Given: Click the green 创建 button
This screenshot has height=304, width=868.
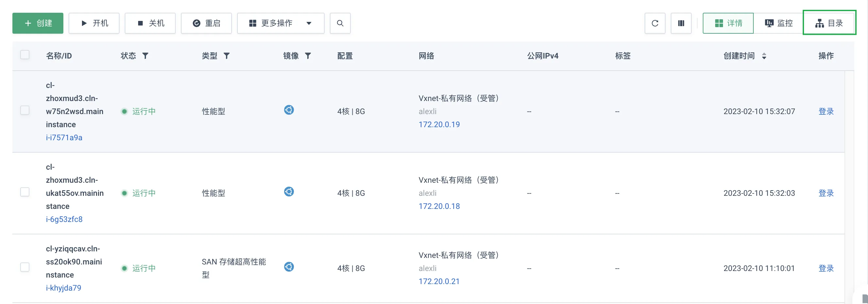Looking at the screenshot, I should 38,23.
